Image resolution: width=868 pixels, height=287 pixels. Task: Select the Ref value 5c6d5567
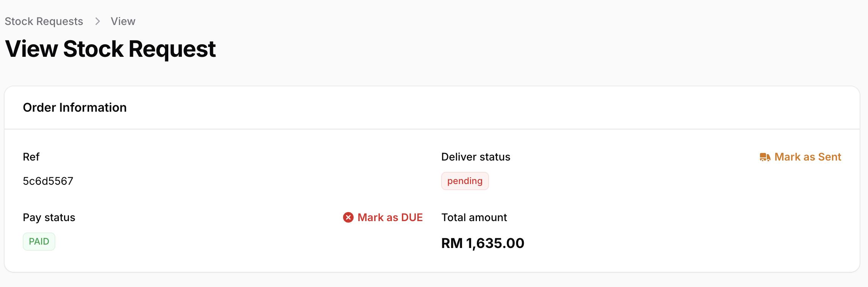tap(48, 181)
